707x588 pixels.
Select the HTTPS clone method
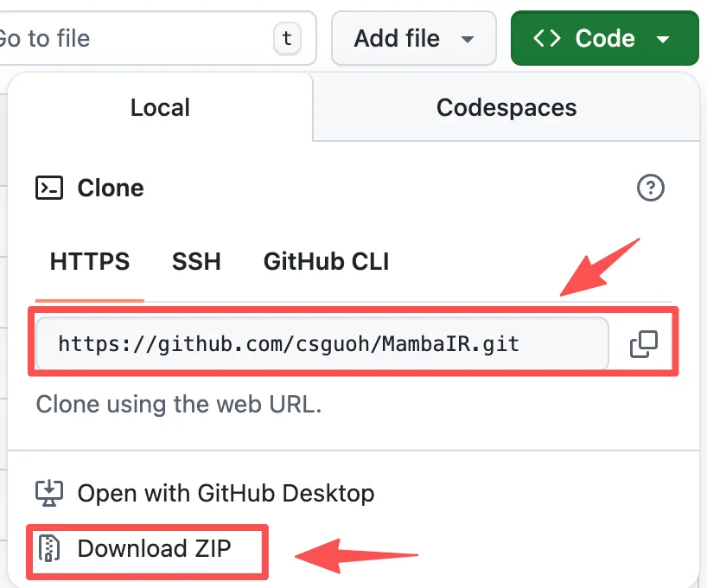[90, 261]
